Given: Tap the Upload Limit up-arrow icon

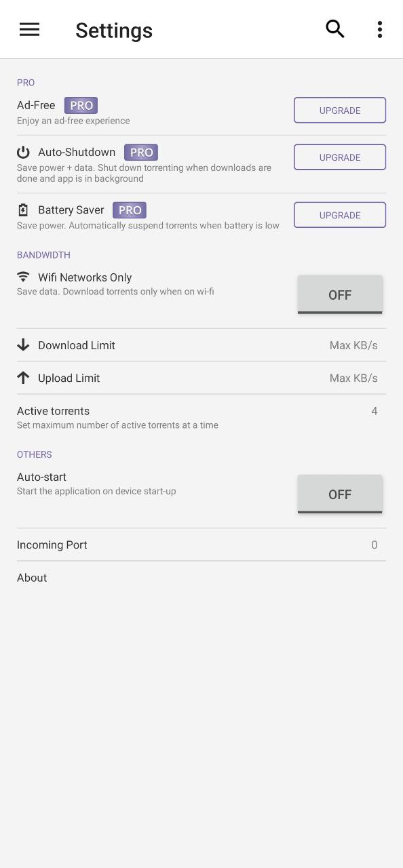Looking at the screenshot, I should (23, 378).
